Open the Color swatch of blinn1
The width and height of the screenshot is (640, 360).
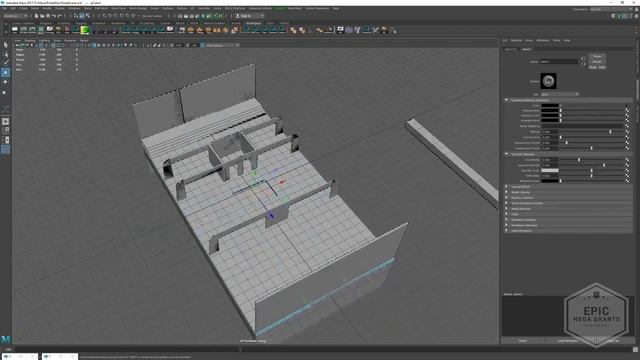550,106
